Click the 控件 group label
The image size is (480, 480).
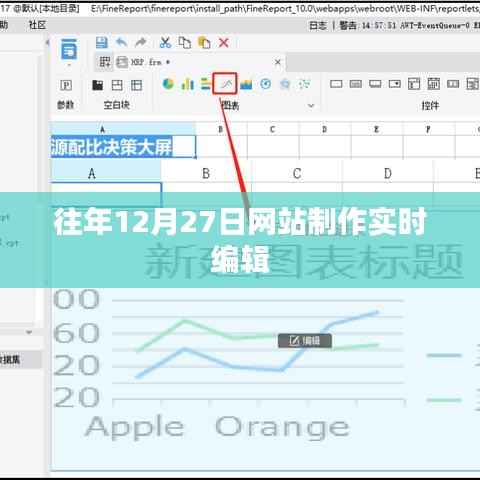(x=430, y=106)
